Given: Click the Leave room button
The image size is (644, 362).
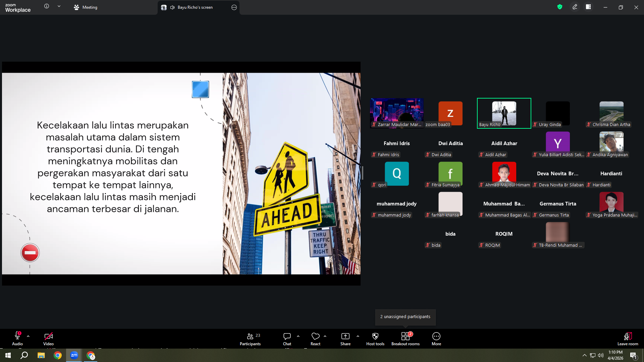Looking at the screenshot, I should 628,339.
